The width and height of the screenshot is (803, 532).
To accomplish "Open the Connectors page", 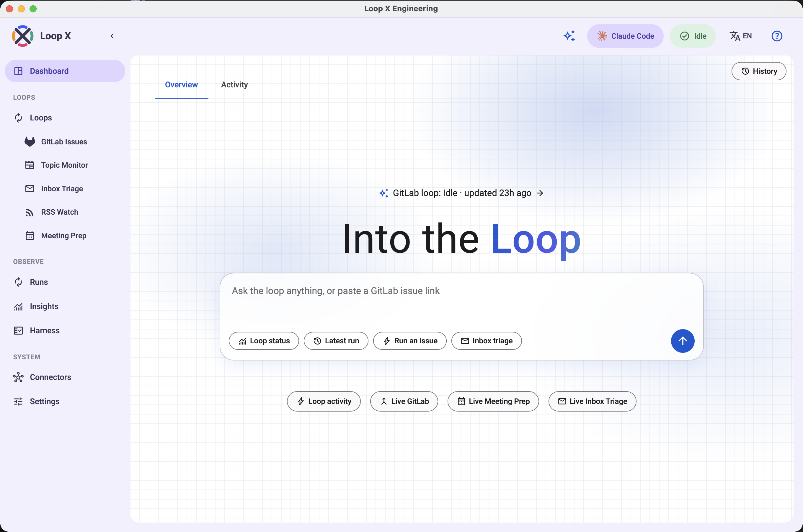I will tap(65, 377).
